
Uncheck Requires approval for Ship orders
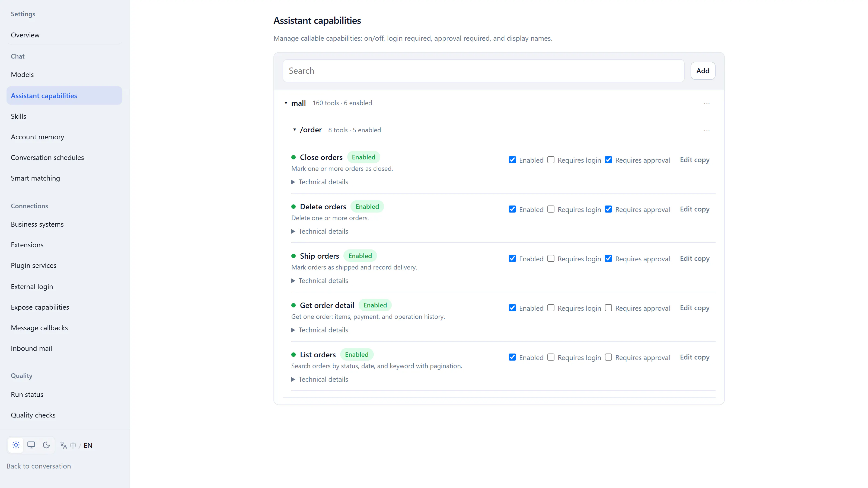click(608, 259)
